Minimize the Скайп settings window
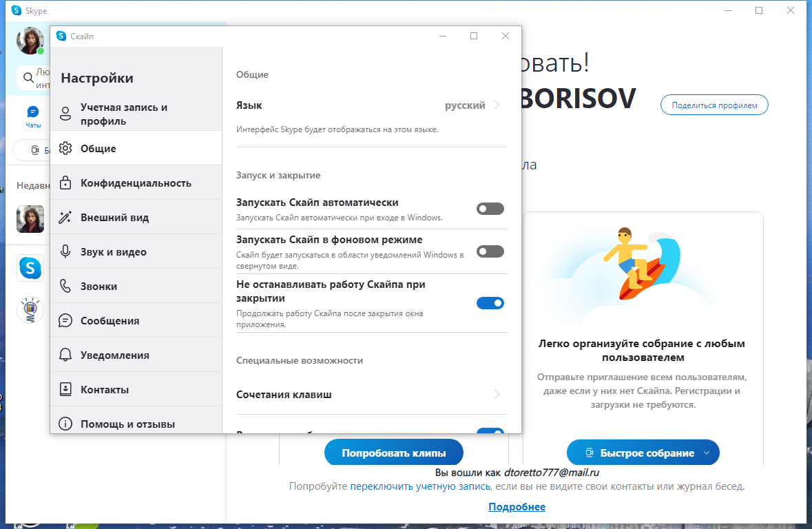812x529 pixels. [x=443, y=36]
